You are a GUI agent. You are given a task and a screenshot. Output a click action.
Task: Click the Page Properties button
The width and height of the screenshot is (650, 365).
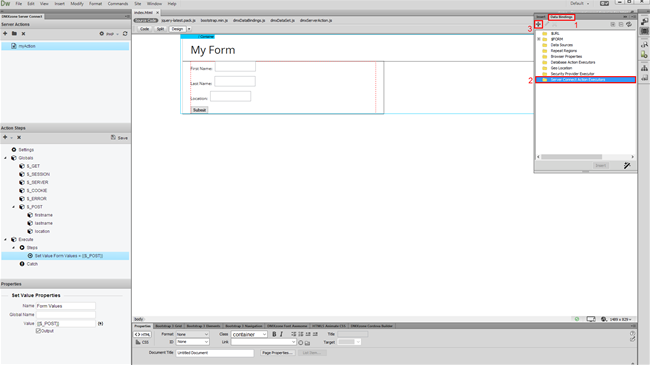point(277,353)
